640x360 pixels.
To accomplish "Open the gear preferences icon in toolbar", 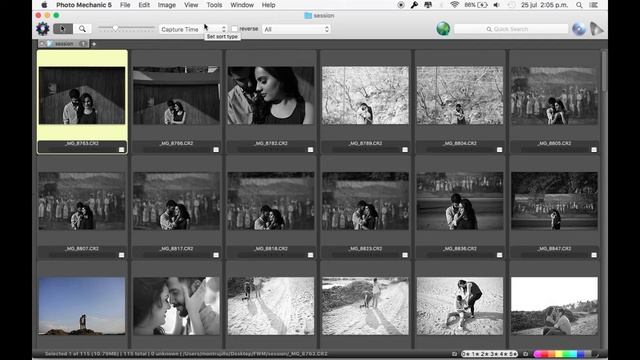I will (42, 29).
